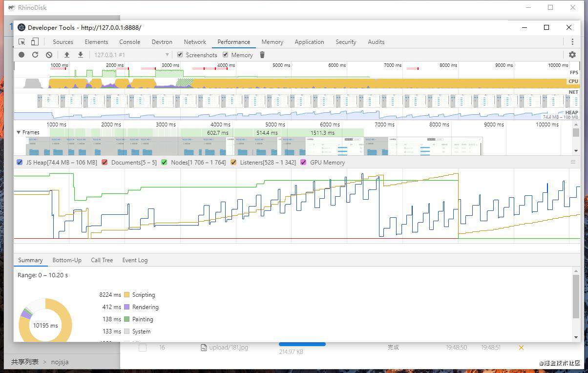Open the Audits tab
Viewport: 588px width, 373px height.
coord(376,42)
